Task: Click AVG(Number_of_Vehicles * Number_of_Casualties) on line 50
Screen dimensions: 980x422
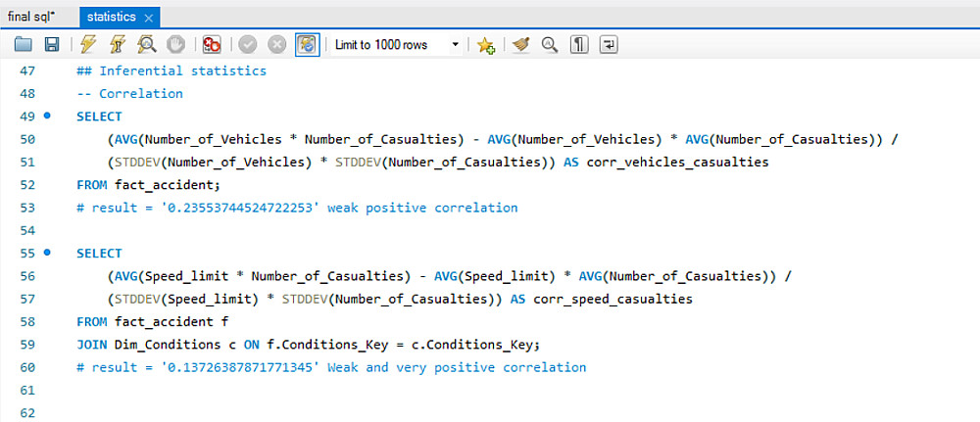Action: coord(288,139)
